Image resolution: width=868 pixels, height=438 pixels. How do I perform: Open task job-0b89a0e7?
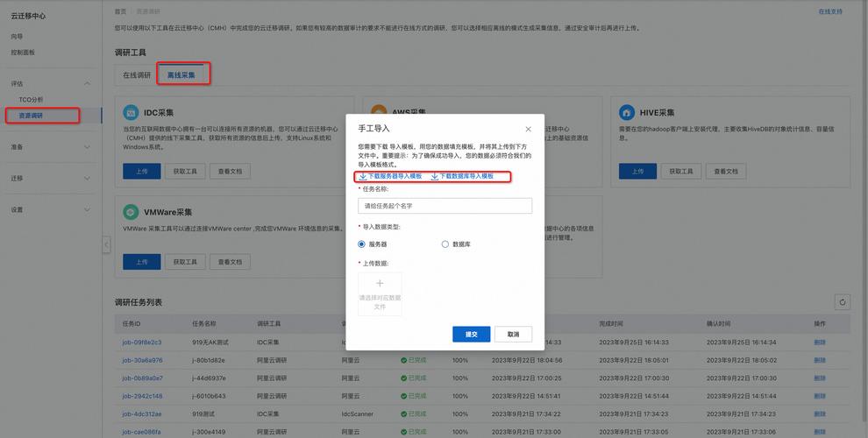[142, 378]
